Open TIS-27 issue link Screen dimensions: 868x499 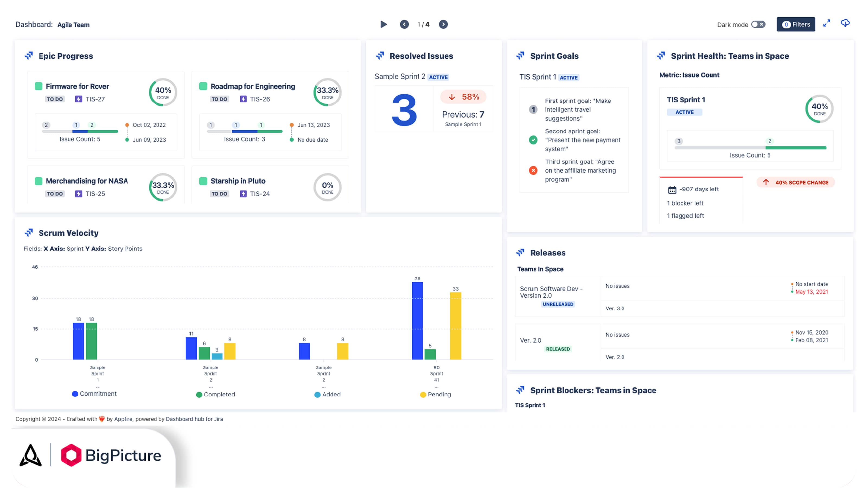coord(95,99)
